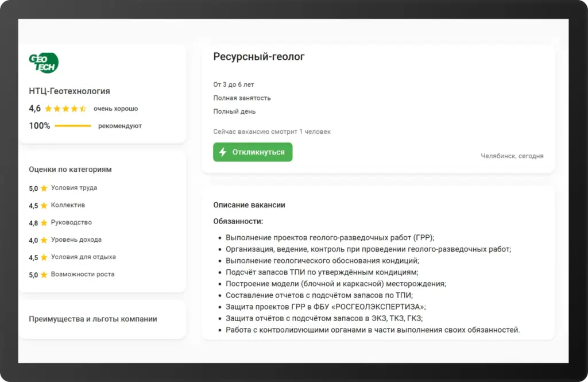Select the Ресурсный-геолог vacancy title
This screenshot has height=382, width=588.
pos(258,57)
